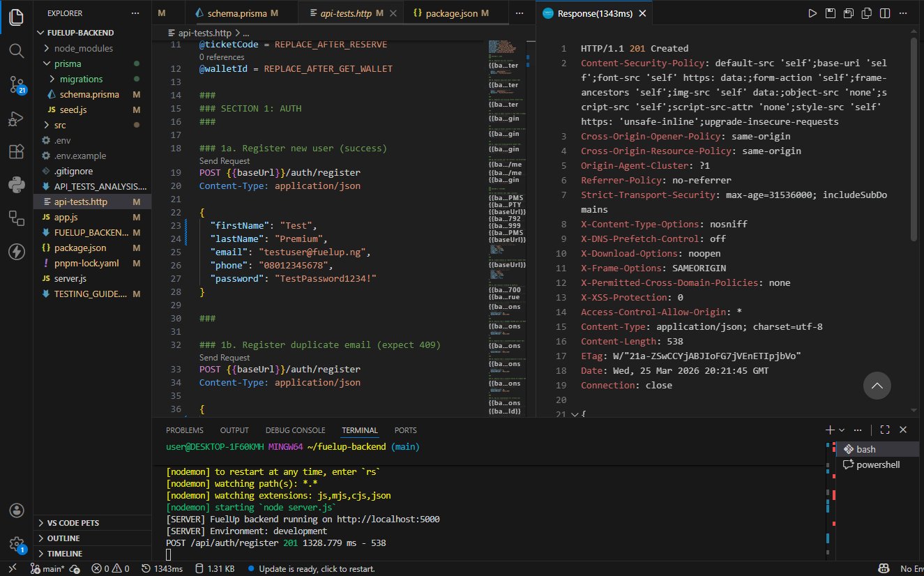Open the Source Control view with 21 changes
The width and height of the screenshot is (924, 576).
tap(15, 86)
